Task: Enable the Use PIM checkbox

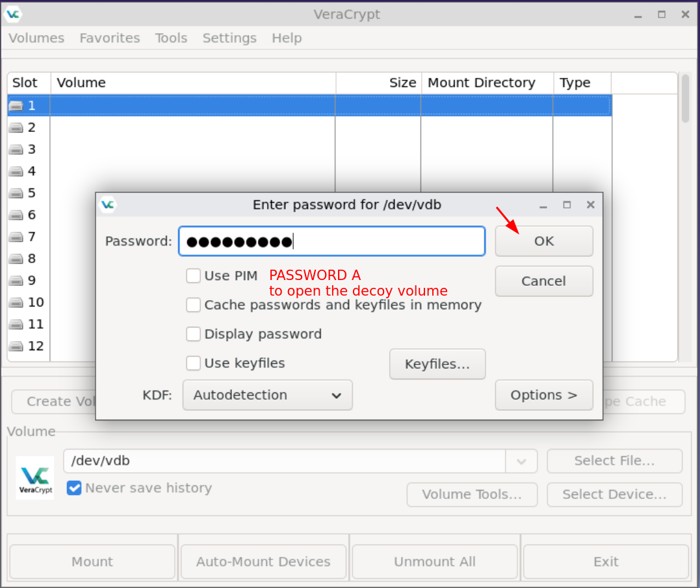Action: pos(193,275)
